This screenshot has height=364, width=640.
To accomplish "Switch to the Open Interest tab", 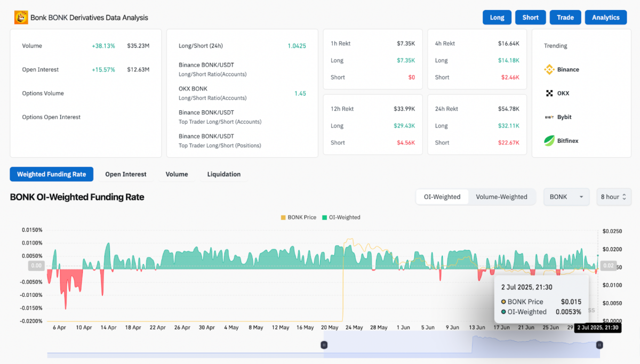I will (x=125, y=174).
